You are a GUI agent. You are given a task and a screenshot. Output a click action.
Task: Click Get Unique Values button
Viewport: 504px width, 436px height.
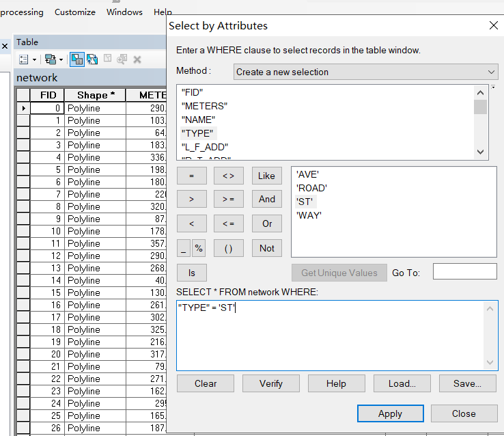tap(339, 273)
